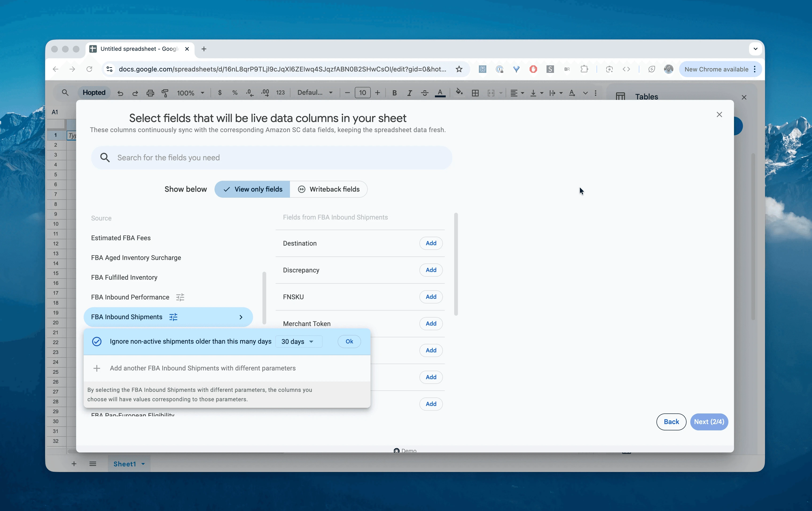Open the toolbar more options menu
Screen dimensions: 812x511
pyautogui.click(x=596, y=93)
